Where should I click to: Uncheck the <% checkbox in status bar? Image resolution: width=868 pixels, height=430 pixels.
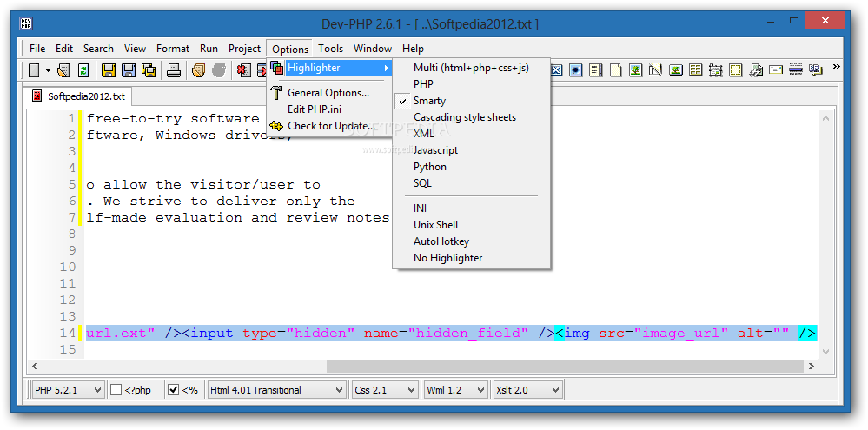[x=173, y=389]
